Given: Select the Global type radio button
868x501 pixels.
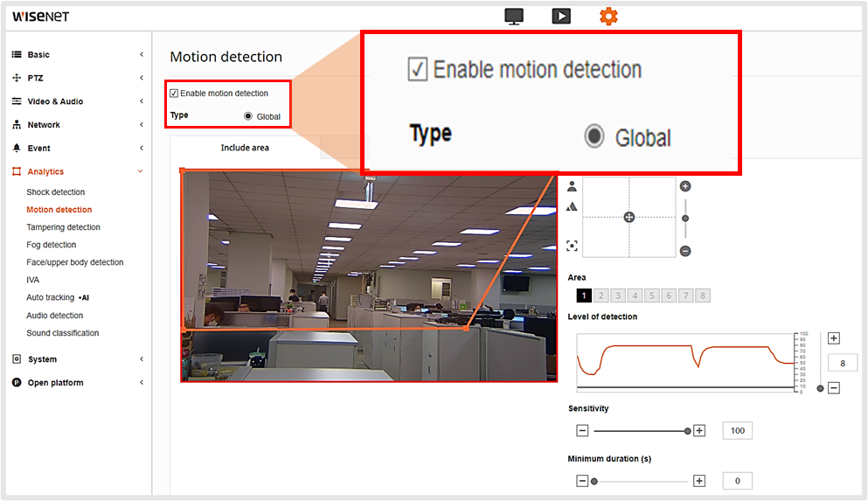Looking at the screenshot, I should pyautogui.click(x=248, y=116).
